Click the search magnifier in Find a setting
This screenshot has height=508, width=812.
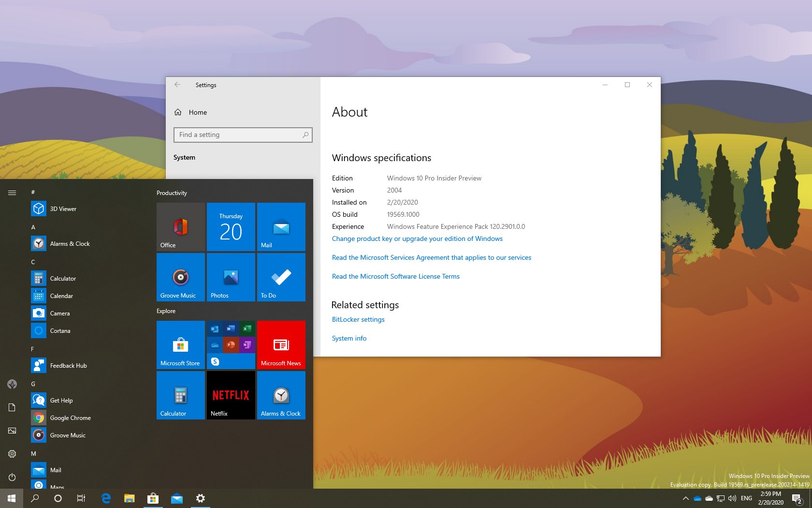tap(305, 135)
